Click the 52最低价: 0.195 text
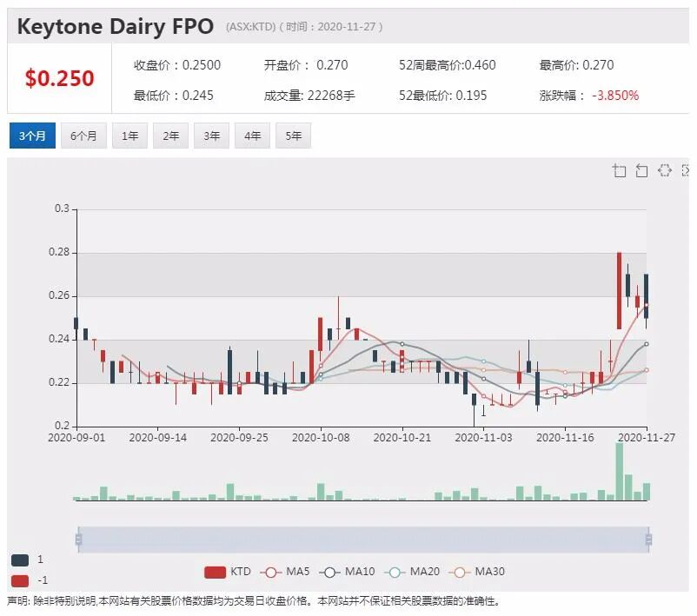 442,96
